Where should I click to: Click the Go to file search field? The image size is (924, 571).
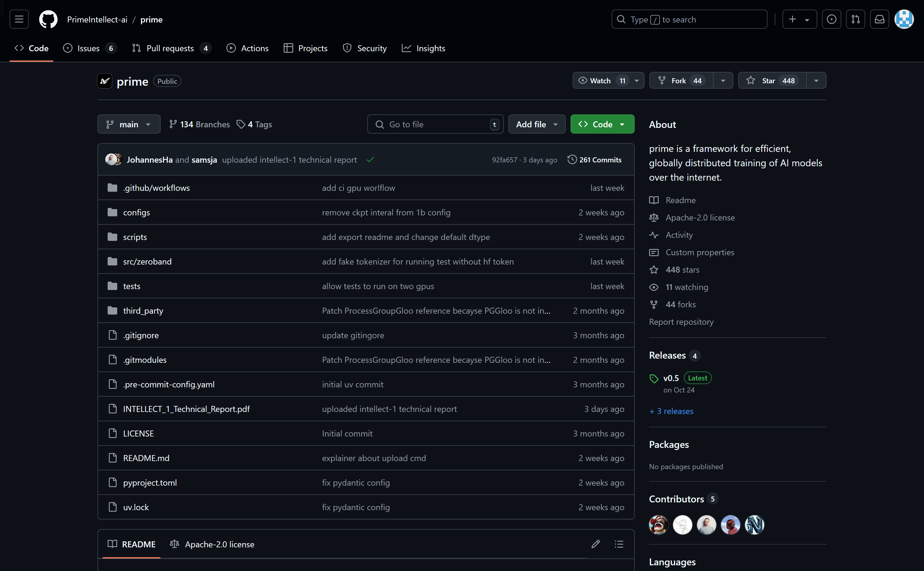pyautogui.click(x=435, y=124)
